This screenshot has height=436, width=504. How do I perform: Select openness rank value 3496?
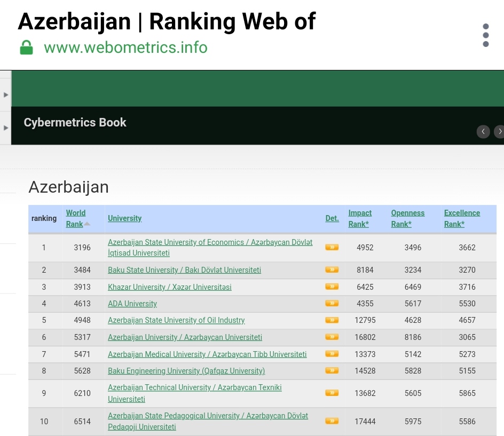tap(413, 248)
